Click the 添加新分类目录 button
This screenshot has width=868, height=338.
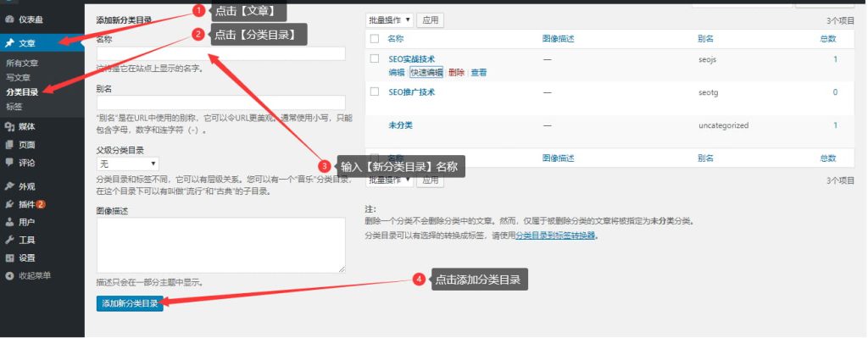(x=130, y=304)
